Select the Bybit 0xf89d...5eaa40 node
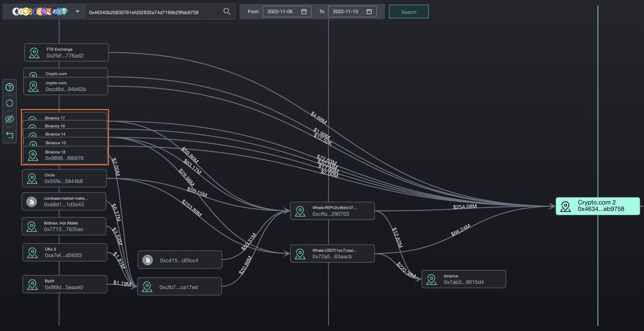Image resolution: width=644 pixels, height=331 pixels. click(x=65, y=284)
